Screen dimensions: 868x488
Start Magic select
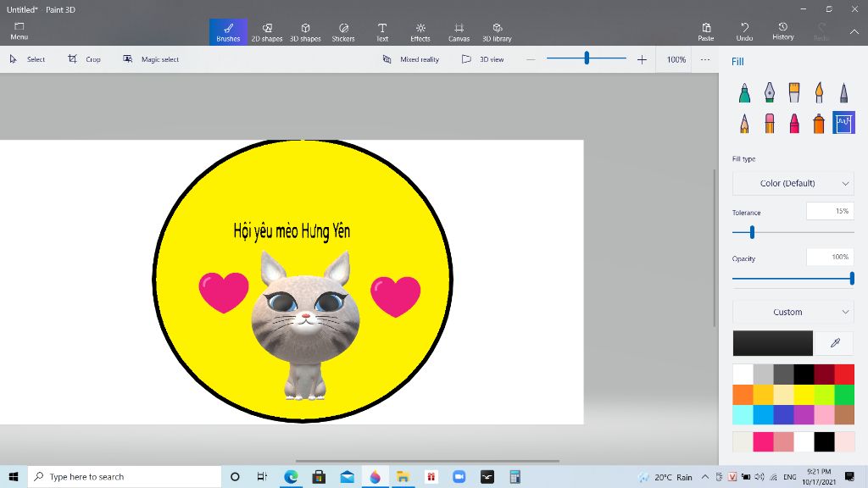click(x=151, y=59)
